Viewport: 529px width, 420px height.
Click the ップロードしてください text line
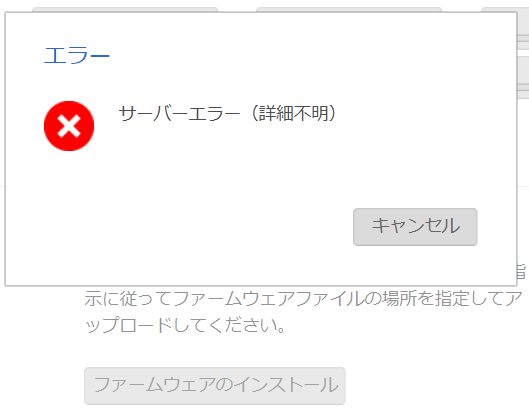[185, 325]
